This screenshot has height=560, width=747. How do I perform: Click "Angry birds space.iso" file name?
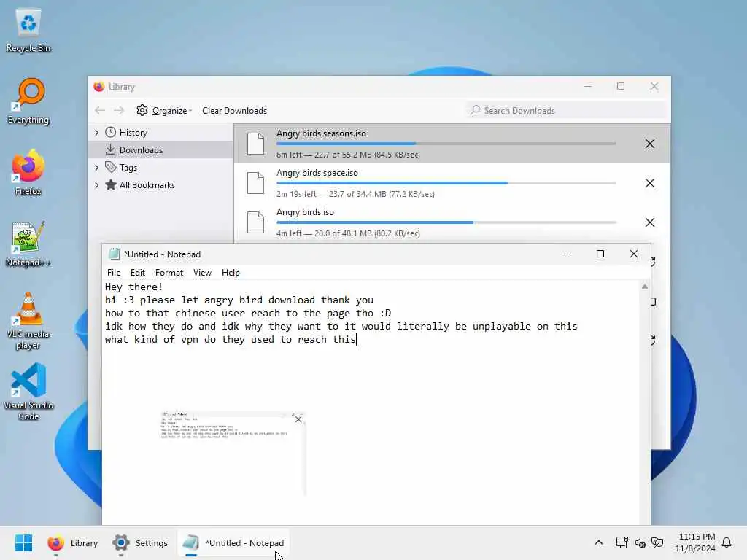click(317, 173)
